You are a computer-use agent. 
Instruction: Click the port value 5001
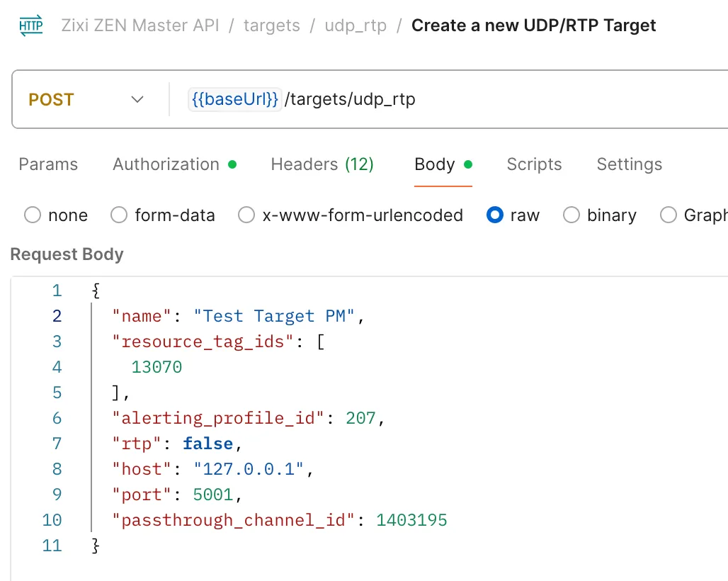click(213, 495)
